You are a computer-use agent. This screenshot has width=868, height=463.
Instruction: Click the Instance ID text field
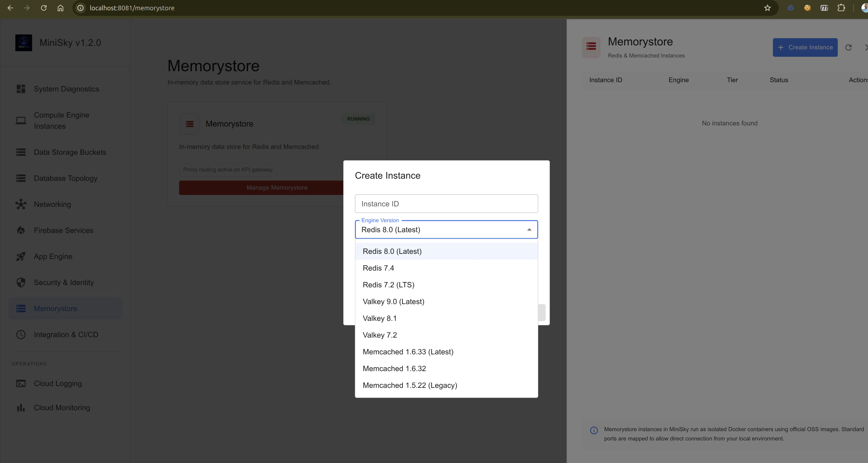pyautogui.click(x=446, y=204)
